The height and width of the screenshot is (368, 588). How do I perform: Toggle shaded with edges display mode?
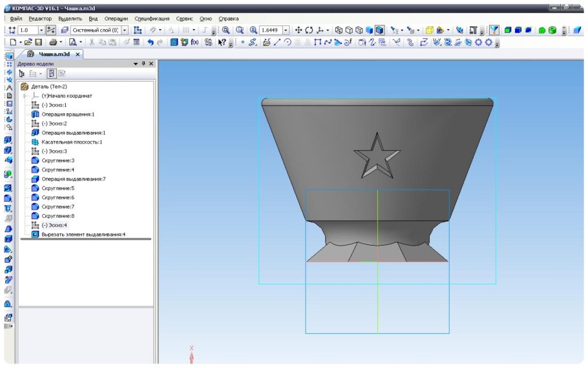coord(380,30)
